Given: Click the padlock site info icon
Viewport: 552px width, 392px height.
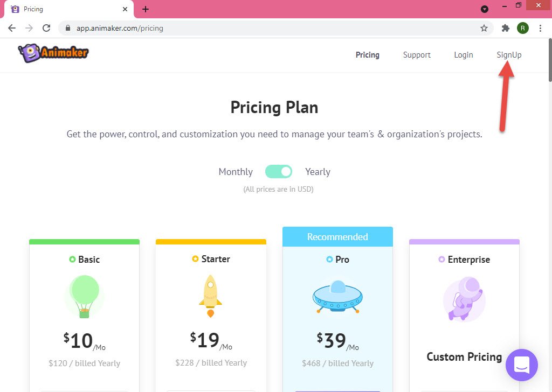Looking at the screenshot, I should [x=68, y=28].
